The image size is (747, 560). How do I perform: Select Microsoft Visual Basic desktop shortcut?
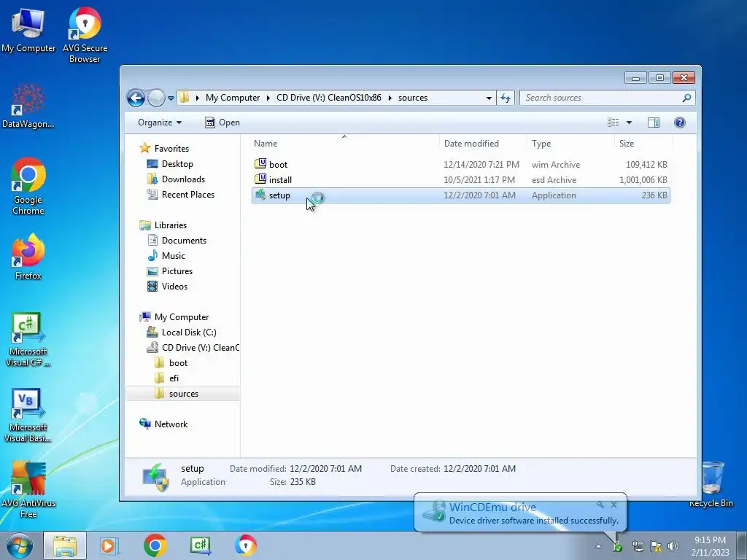[x=28, y=416]
